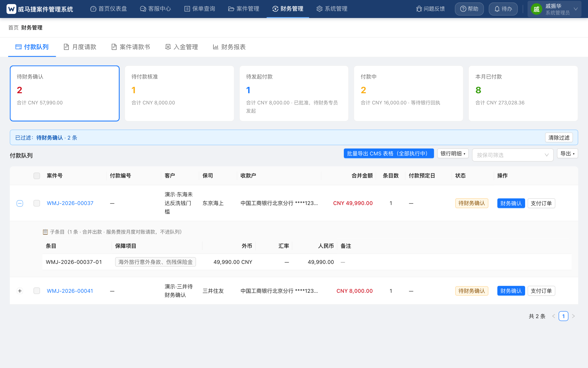The width and height of the screenshot is (588, 368).
Task: Click 支付订单 for WMJ-2026-00037
Action: 541,203
